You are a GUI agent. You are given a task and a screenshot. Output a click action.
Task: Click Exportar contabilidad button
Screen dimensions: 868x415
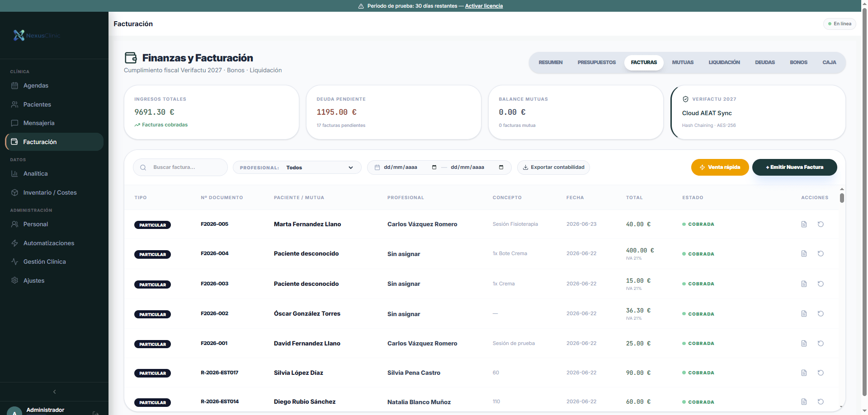coord(553,167)
